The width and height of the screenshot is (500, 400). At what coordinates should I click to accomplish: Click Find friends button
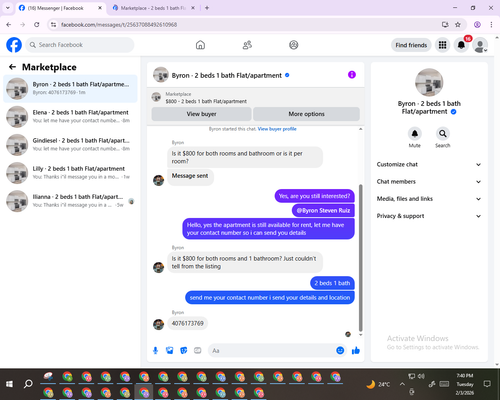click(411, 45)
